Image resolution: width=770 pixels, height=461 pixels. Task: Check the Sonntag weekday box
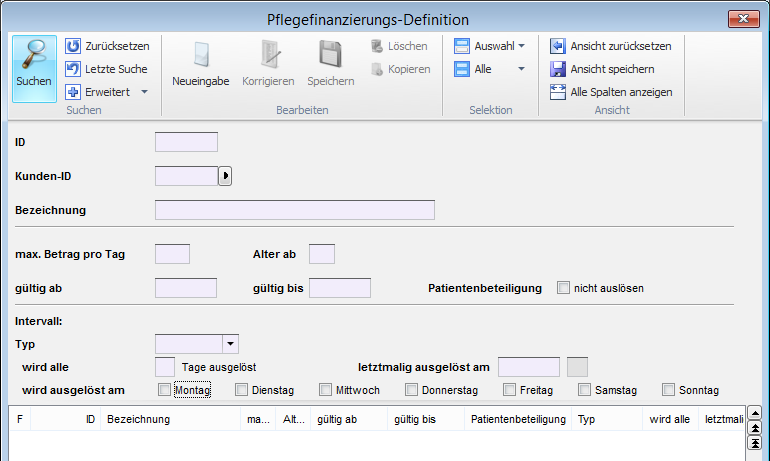(x=668, y=390)
